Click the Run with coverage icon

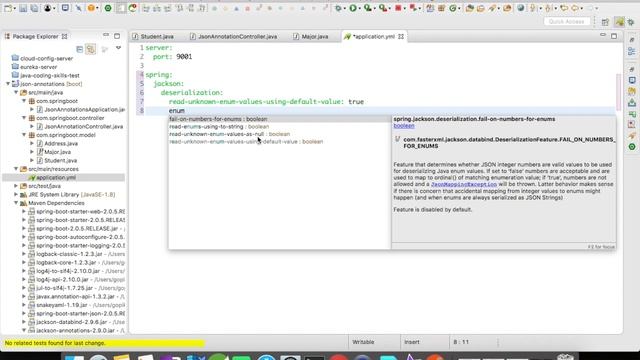[x=367, y=8]
